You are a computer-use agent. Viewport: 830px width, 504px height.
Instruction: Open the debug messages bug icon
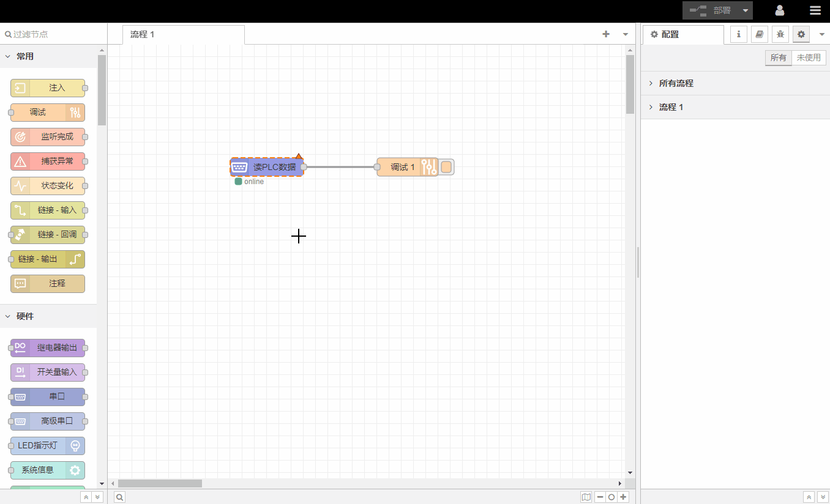click(780, 34)
